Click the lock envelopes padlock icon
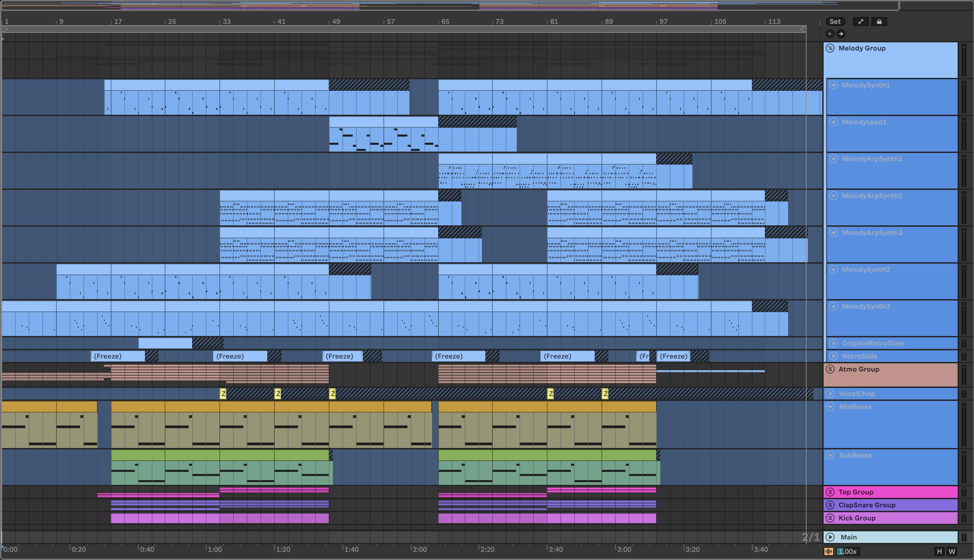 point(879,22)
